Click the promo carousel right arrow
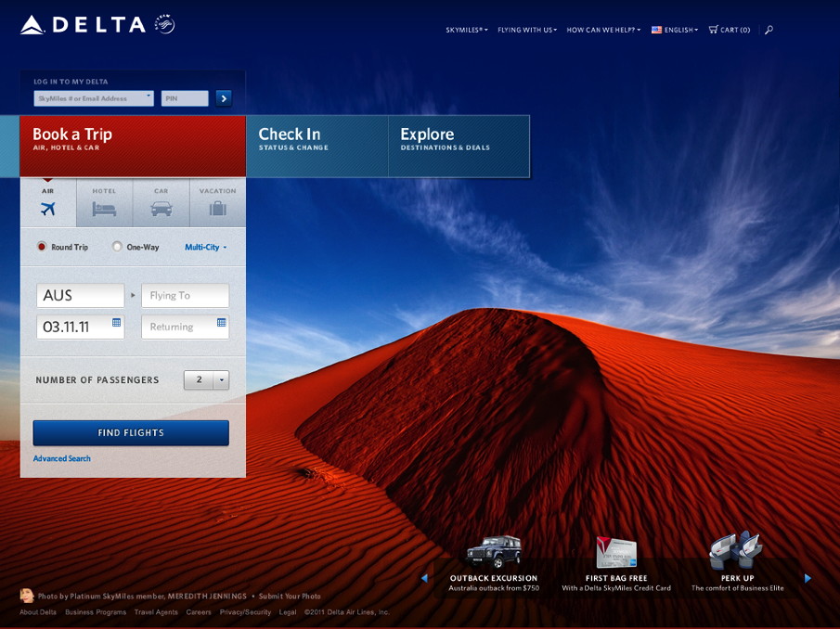This screenshot has height=629, width=840. (x=808, y=578)
